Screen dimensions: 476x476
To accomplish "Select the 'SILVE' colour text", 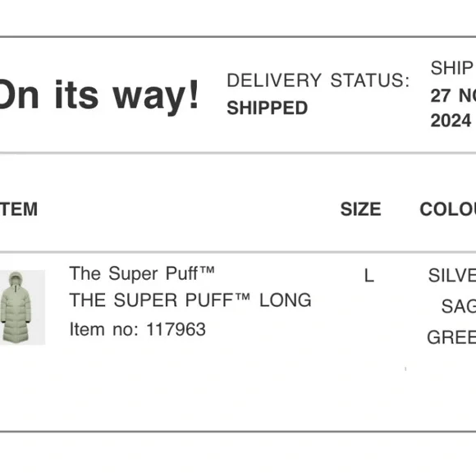I will pos(452,275).
